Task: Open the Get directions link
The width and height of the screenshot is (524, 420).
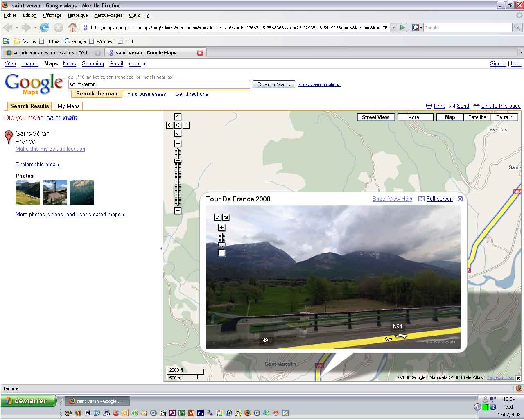Action: click(x=192, y=94)
